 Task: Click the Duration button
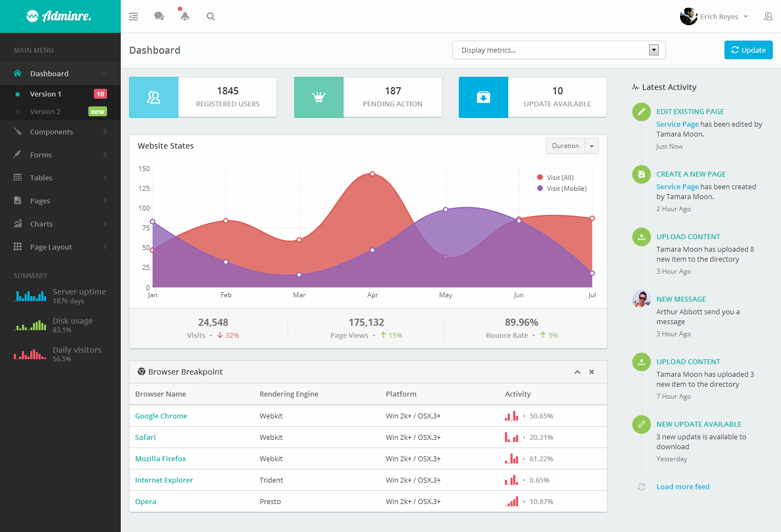pyautogui.click(x=565, y=146)
